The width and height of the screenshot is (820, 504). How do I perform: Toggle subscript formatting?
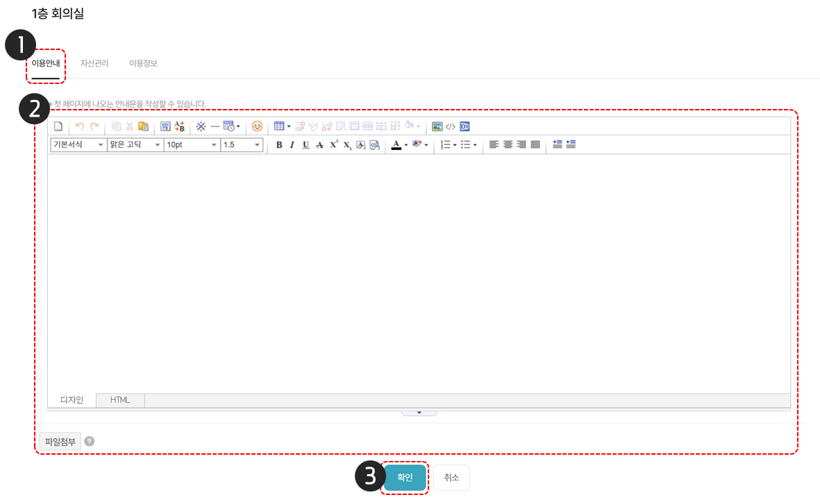point(347,145)
